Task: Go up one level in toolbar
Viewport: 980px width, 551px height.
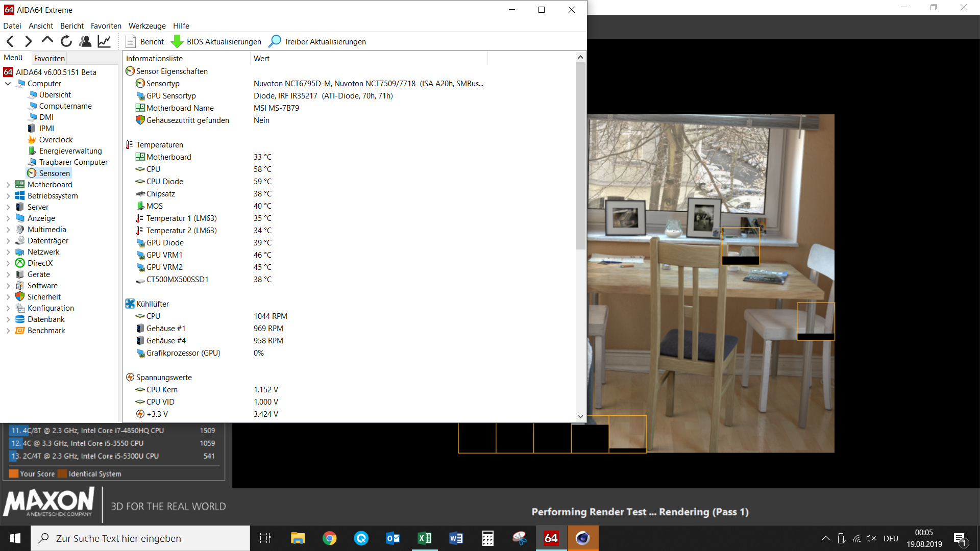Action: [x=47, y=41]
